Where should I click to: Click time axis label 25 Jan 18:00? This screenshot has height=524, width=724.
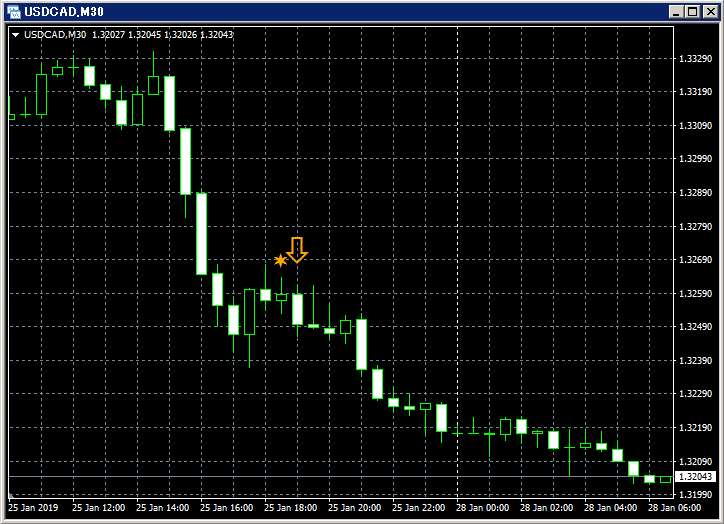coord(290,508)
